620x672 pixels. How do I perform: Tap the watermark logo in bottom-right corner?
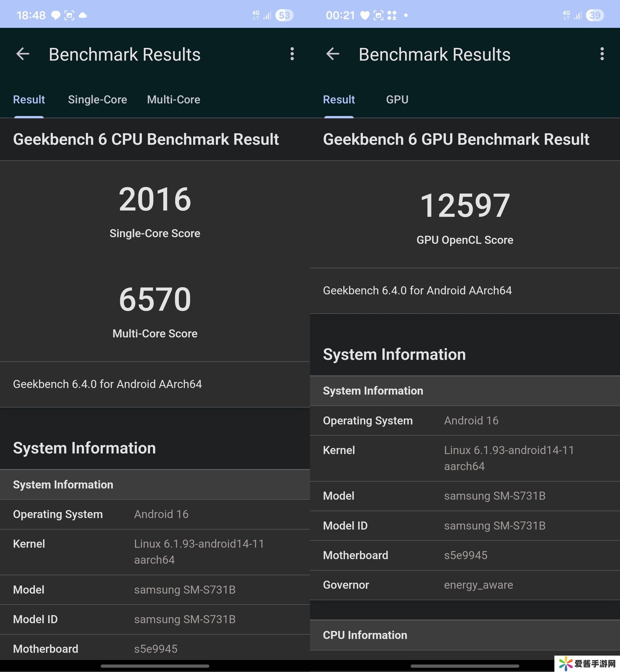587,663
